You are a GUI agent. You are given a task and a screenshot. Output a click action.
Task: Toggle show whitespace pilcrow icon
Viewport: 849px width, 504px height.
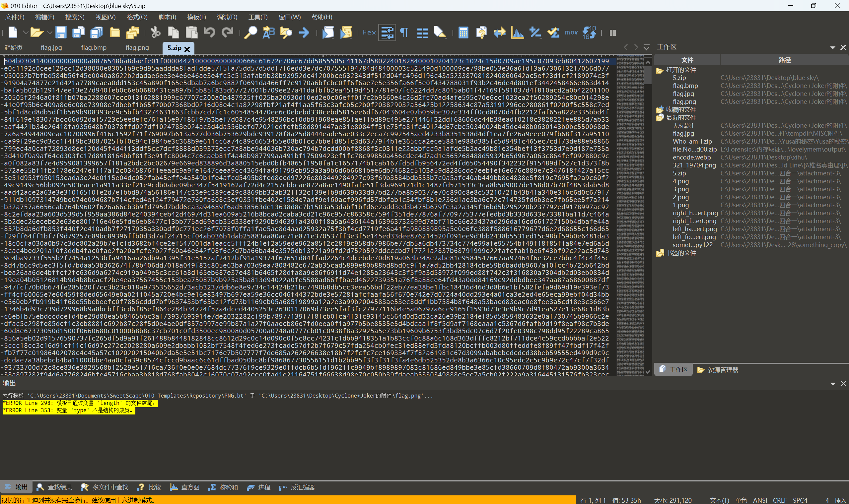(404, 32)
